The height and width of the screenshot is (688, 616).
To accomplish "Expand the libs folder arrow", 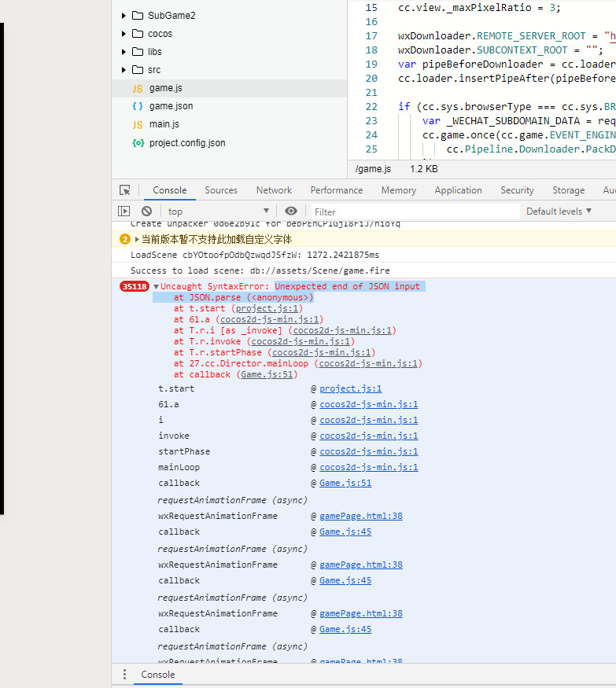I will pos(124,52).
